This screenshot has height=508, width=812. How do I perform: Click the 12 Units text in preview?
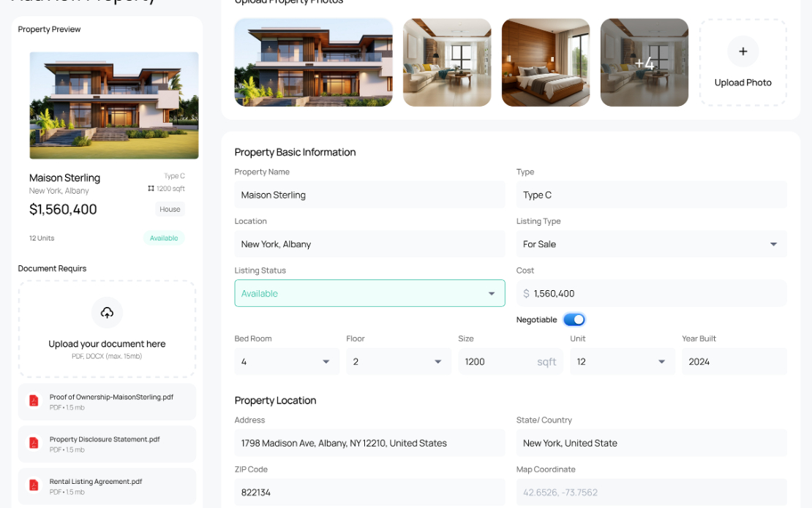(42, 238)
